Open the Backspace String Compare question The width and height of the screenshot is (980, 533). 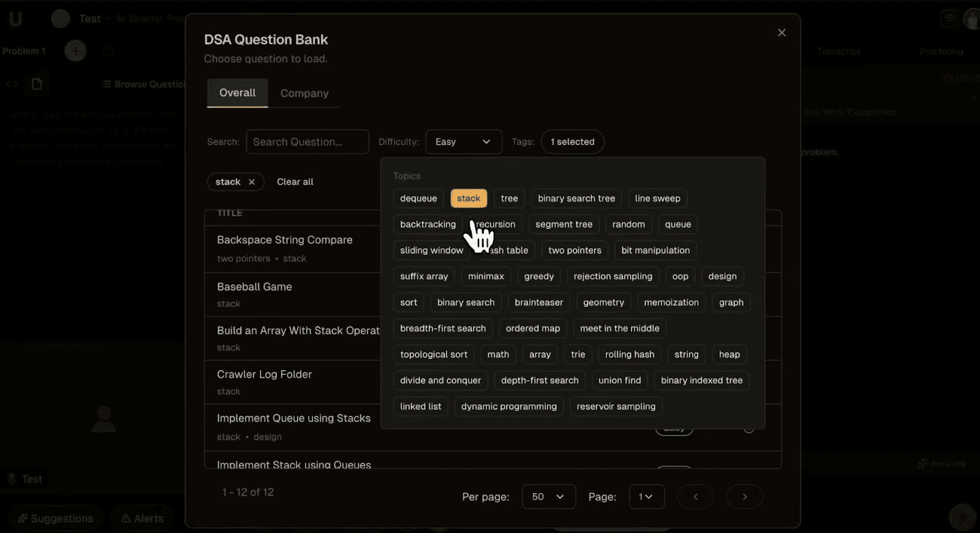click(x=285, y=240)
